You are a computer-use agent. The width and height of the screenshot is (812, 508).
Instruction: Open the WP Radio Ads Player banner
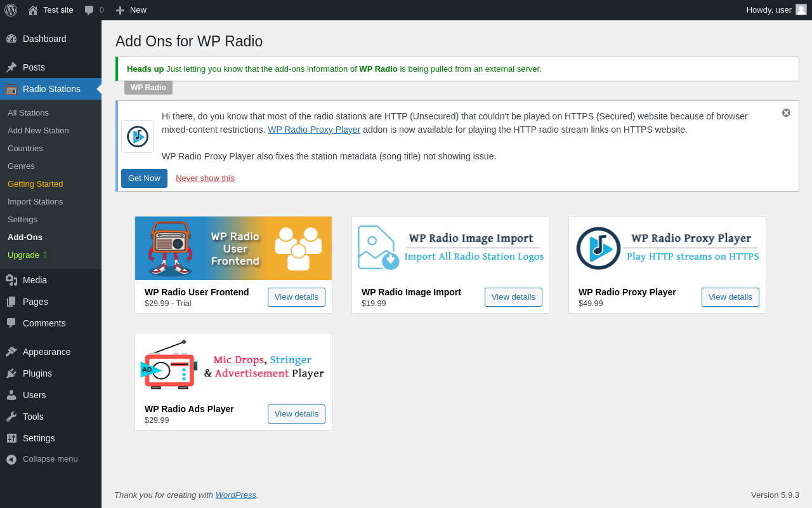tap(233, 365)
